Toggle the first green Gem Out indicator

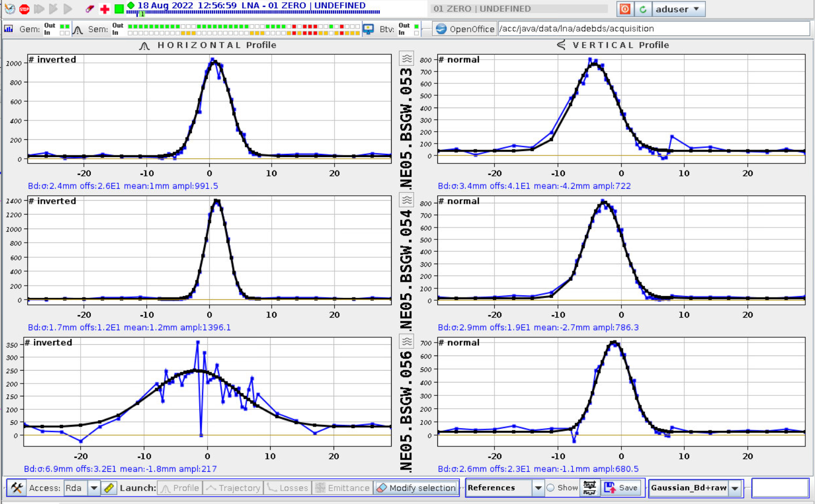click(62, 26)
